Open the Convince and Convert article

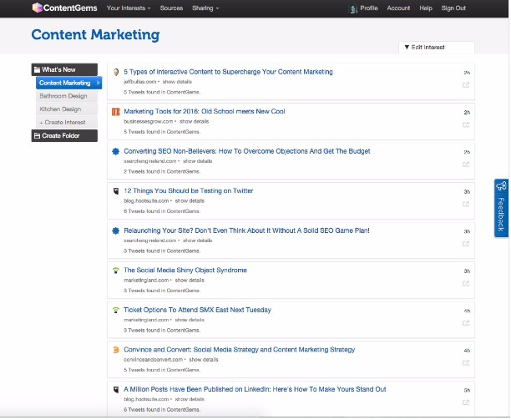click(239, 350)
